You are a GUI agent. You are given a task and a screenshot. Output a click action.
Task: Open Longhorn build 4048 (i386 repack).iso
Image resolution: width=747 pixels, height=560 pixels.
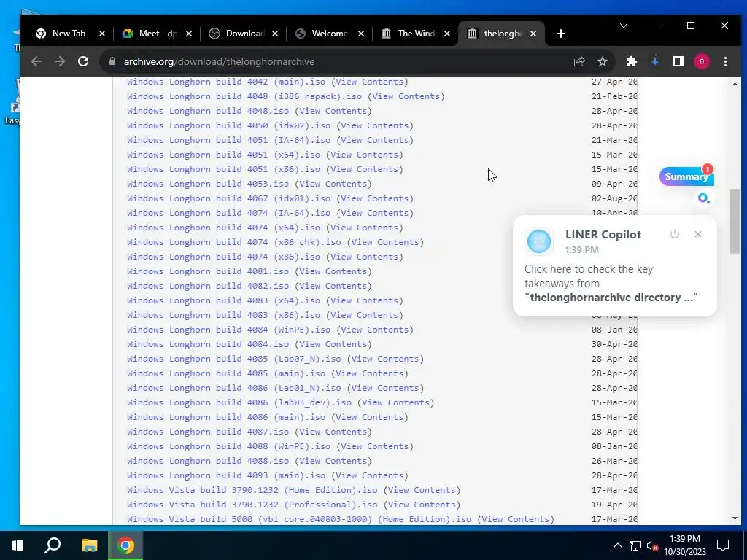pos(244,96)
